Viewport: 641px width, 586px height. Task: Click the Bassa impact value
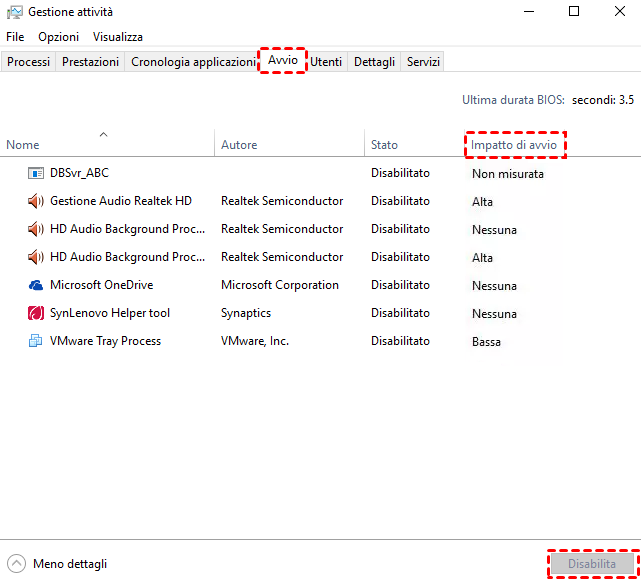point(486,341)
